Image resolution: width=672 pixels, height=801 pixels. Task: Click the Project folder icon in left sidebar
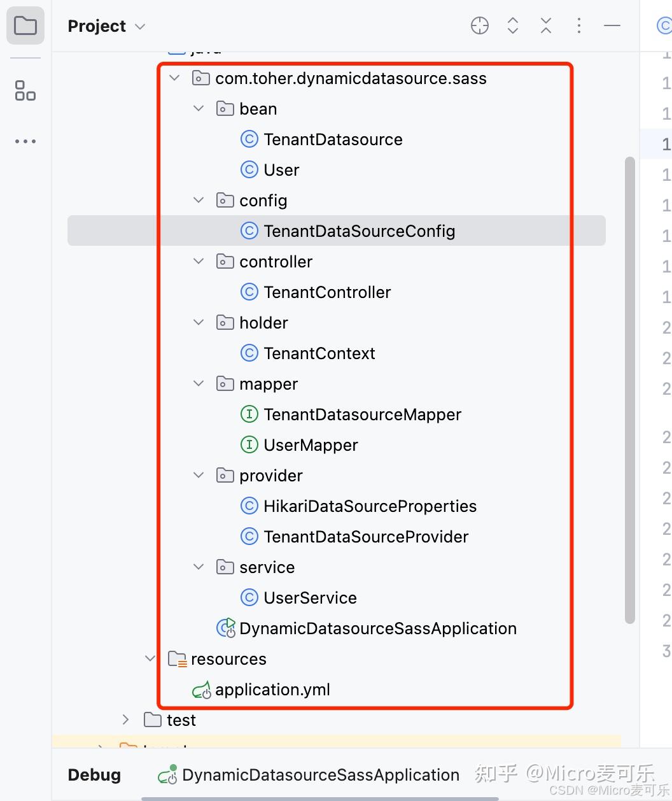pyautogui.click(x=25, y=25)
